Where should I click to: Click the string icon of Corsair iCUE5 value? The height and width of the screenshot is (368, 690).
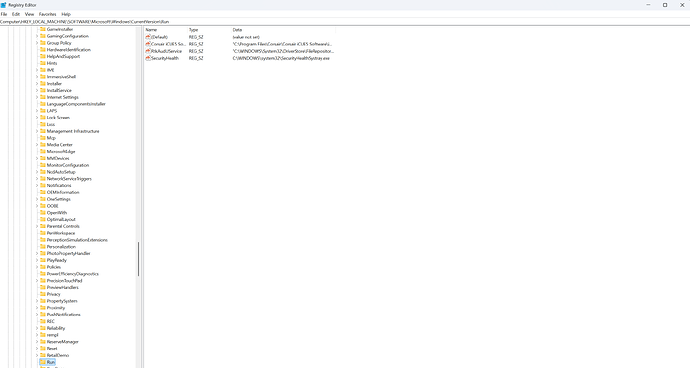[148, 44]
